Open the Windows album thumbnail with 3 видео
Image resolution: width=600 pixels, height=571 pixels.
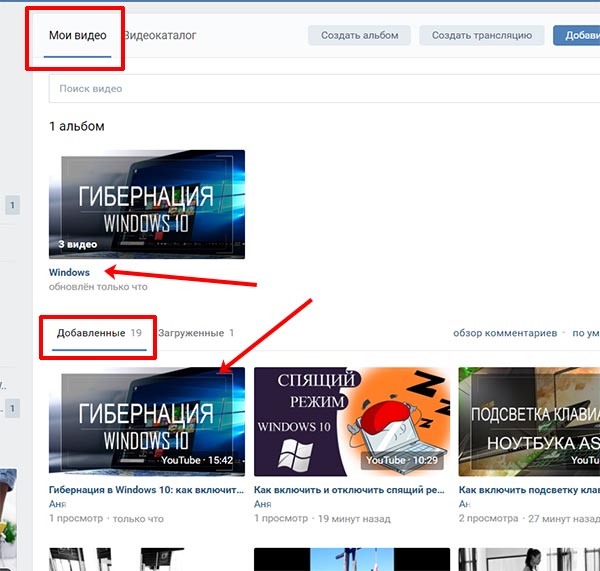coord(147,204)
